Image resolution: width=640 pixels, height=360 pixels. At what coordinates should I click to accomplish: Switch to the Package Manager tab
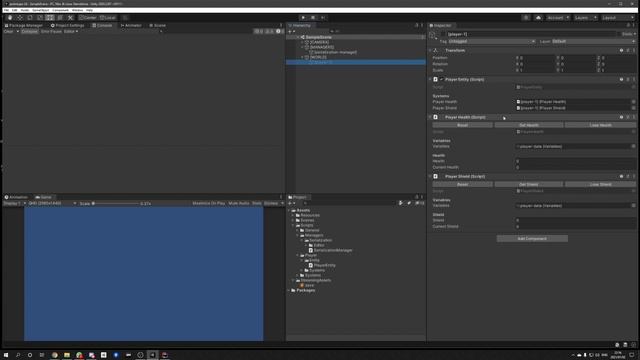pos(24,25)
